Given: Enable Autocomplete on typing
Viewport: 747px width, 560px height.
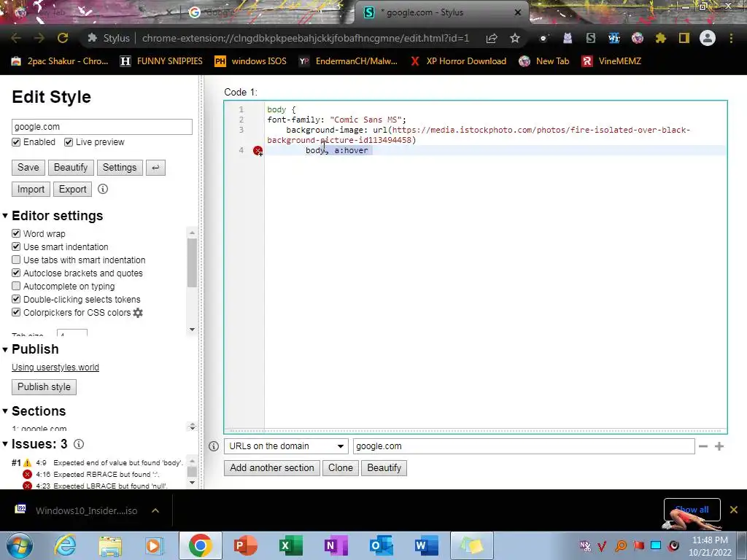Looking at the screenshot, I should (x=16, y=286).
